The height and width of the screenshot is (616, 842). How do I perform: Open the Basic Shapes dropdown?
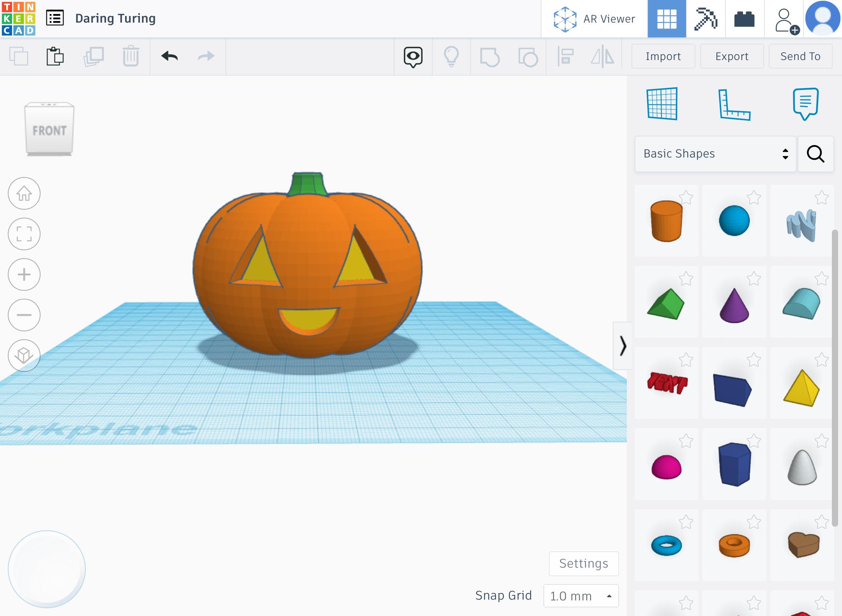click(715, 154)
